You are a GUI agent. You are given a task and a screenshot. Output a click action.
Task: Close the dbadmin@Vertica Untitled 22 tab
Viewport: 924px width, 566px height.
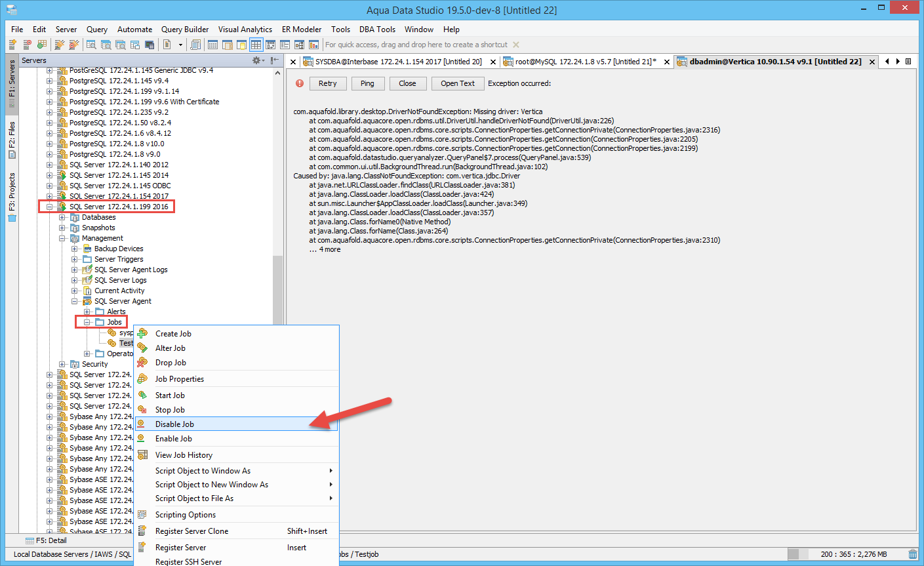point(872,62)
